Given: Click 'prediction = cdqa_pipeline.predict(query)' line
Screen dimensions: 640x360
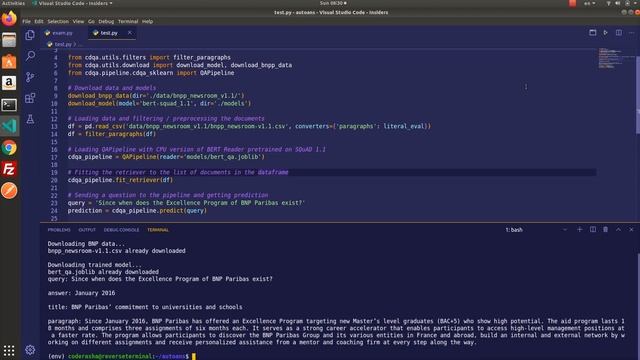Looking at the screenshot, I should [137, 210].
